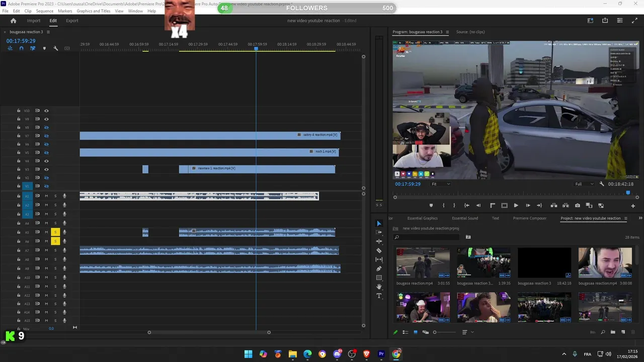
Task: Switch to Premiere Composer tab
Action: pyautogui.click(x=530, y=218)
